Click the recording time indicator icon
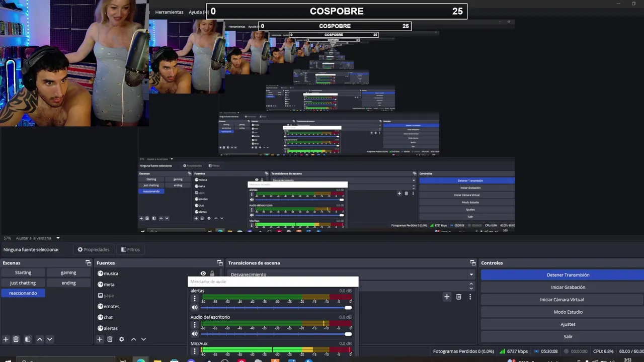This screenshot has height=362, width=644. pos(567,351)
